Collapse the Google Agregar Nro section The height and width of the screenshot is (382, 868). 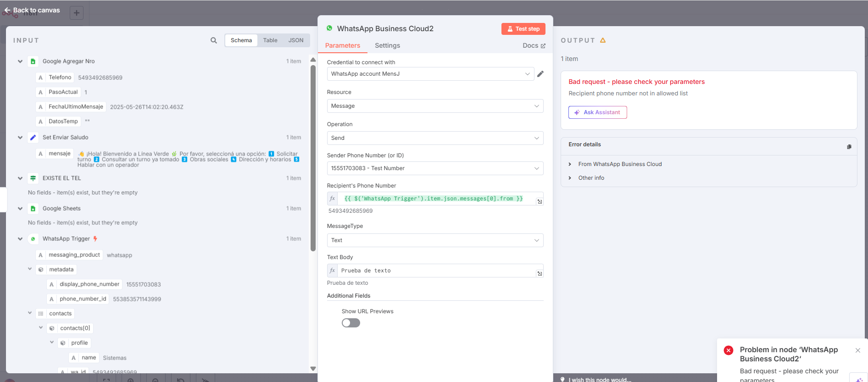pyautogui.click(x=20, y=61)
